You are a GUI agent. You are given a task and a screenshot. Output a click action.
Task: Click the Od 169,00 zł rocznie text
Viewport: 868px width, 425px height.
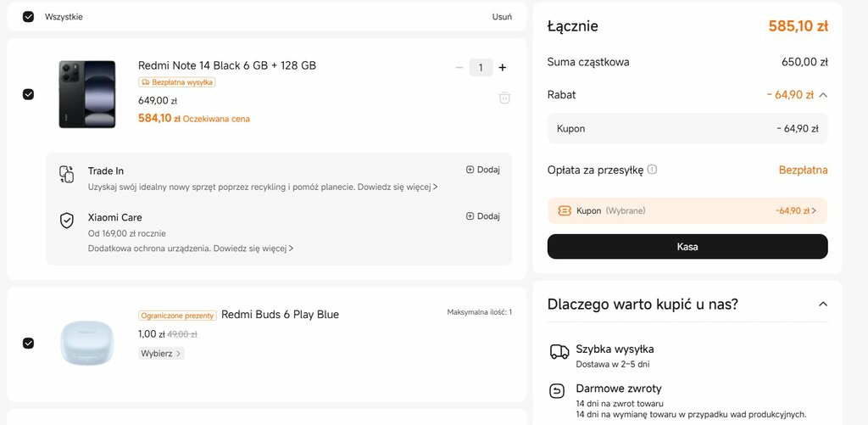127,234
